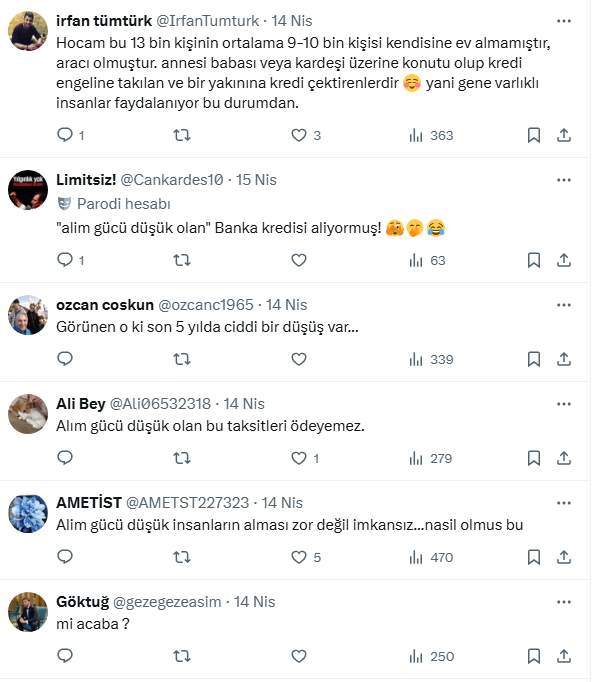Bookmark Göktuğ's tweet
Viewport: 600px width, 682px height.
click(x=534, y=656)
